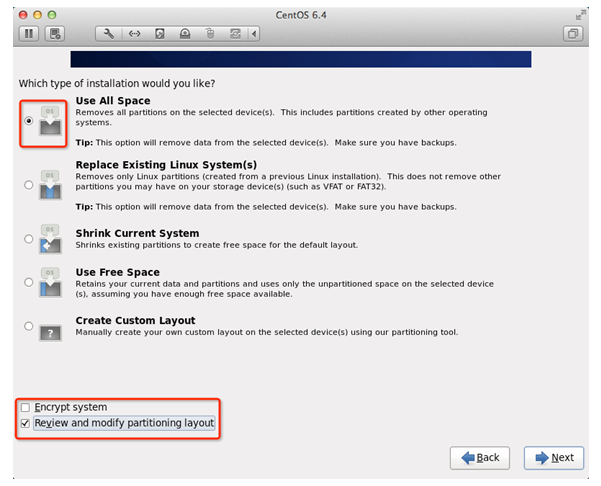Click the snapshot icon in toolbar
This screenshot has width=601, height=486.
tap(55, 34)
